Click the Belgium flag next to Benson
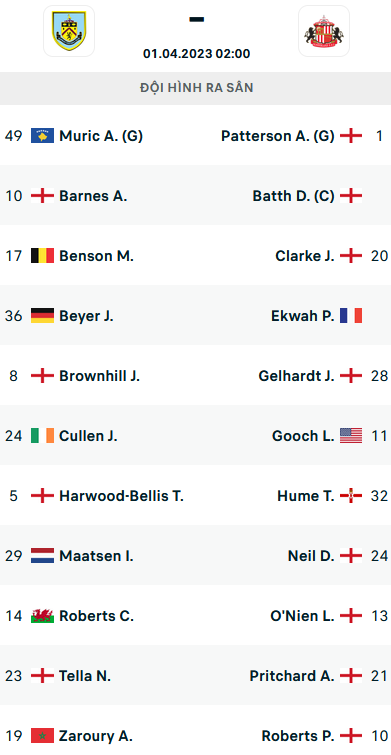 coord(42,256)
